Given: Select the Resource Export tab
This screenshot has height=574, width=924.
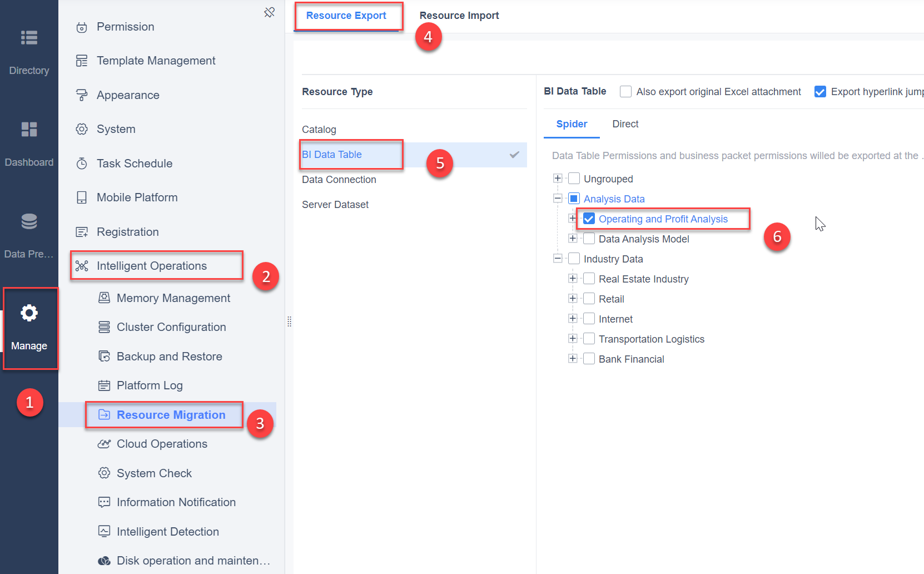Looking at the screenshot, I should (346, 16).
